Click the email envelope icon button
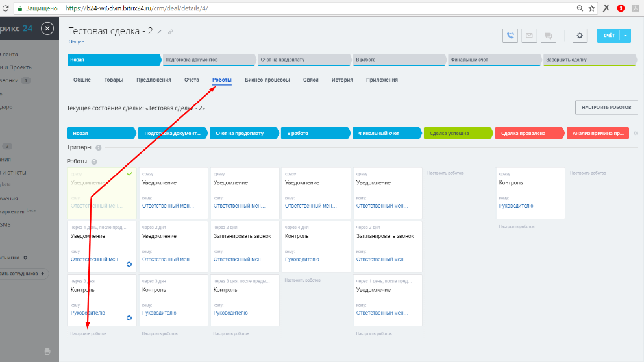Image resolution: width=644 pixels, height=362 pixels. coord(529,36)
